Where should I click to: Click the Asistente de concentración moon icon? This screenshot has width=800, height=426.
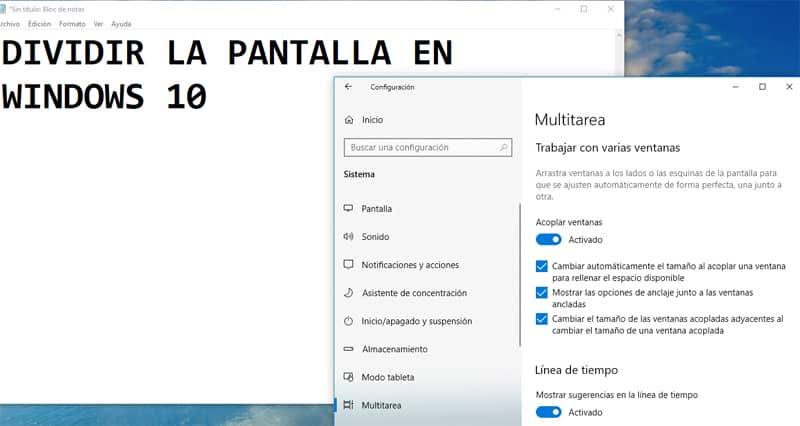tap(348, 292)
